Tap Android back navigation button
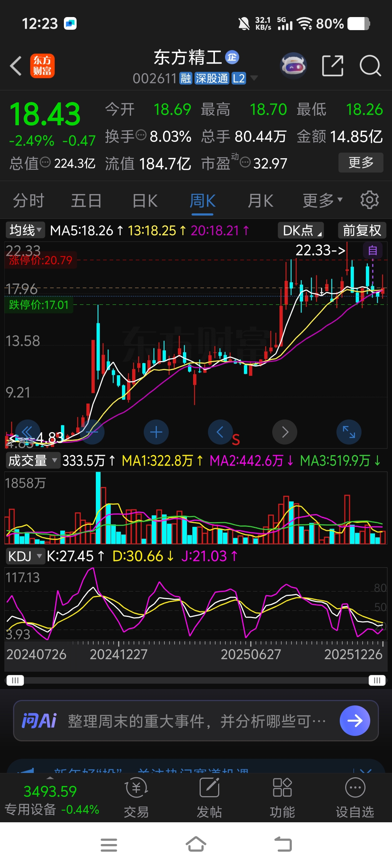392x868 pixels. (x=283, y=844)
